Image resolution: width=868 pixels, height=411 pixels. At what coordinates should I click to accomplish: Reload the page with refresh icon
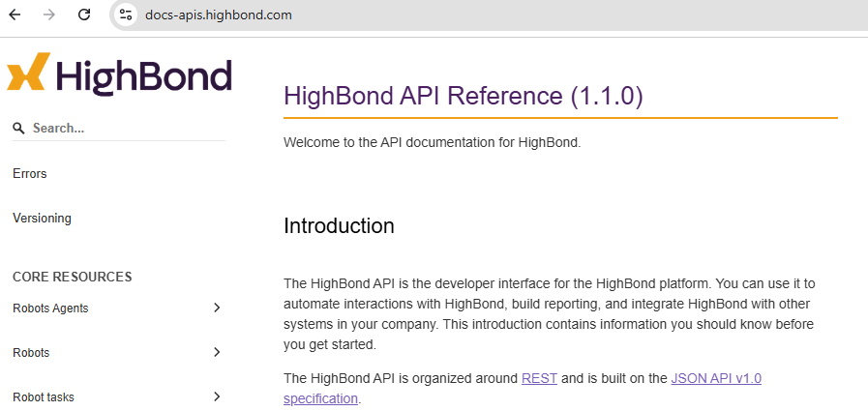pyautogui.click(x=84, y=15)
